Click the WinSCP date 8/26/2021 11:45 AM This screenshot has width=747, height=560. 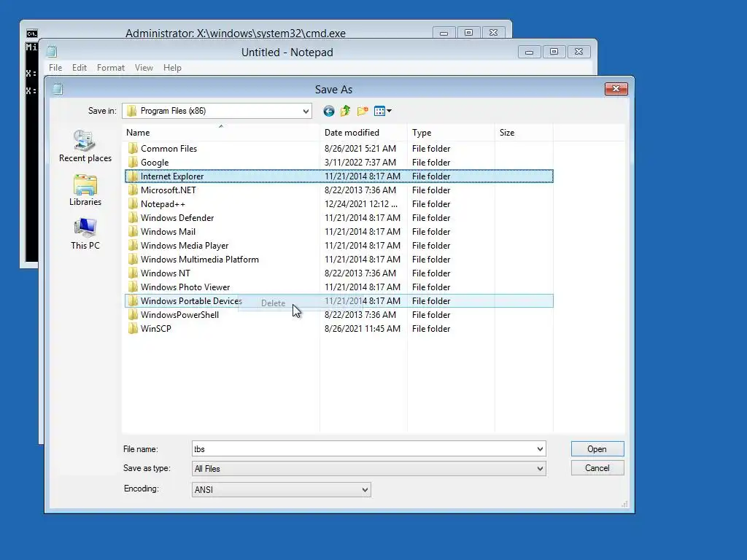tap(363, 329)
